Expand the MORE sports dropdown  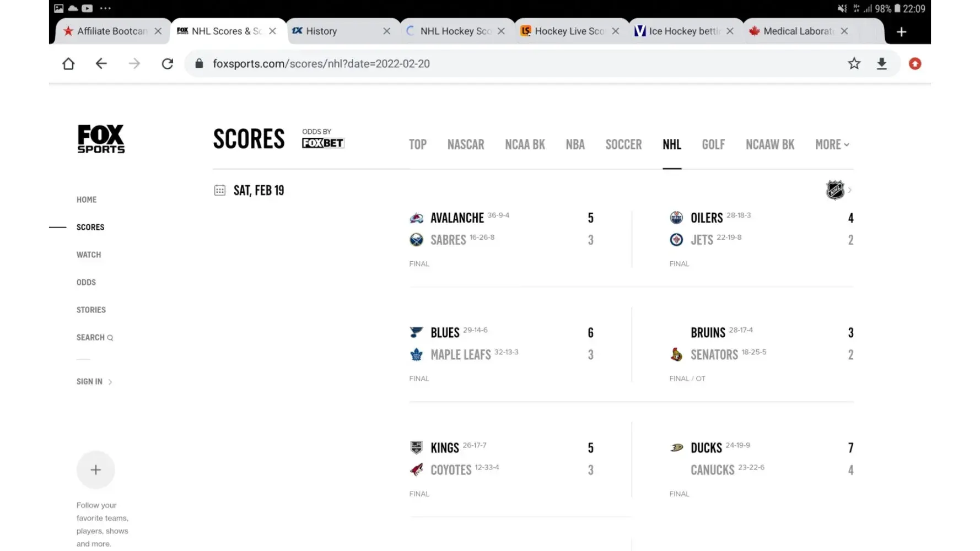[832, 144]
